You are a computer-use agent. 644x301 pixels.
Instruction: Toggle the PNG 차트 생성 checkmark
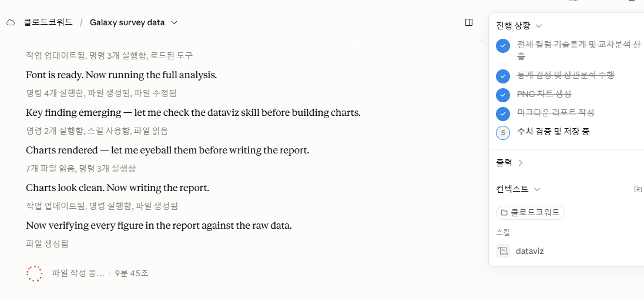click(503, 95)
